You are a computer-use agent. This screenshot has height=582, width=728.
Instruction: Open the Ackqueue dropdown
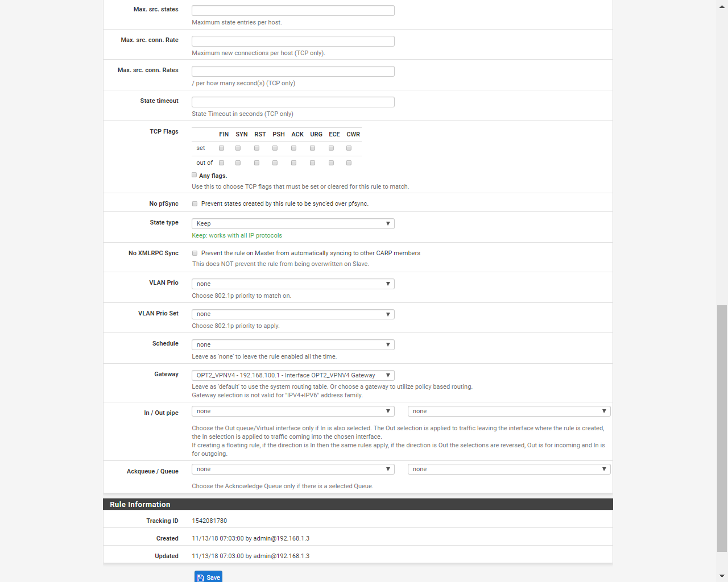tap(293, 469)
